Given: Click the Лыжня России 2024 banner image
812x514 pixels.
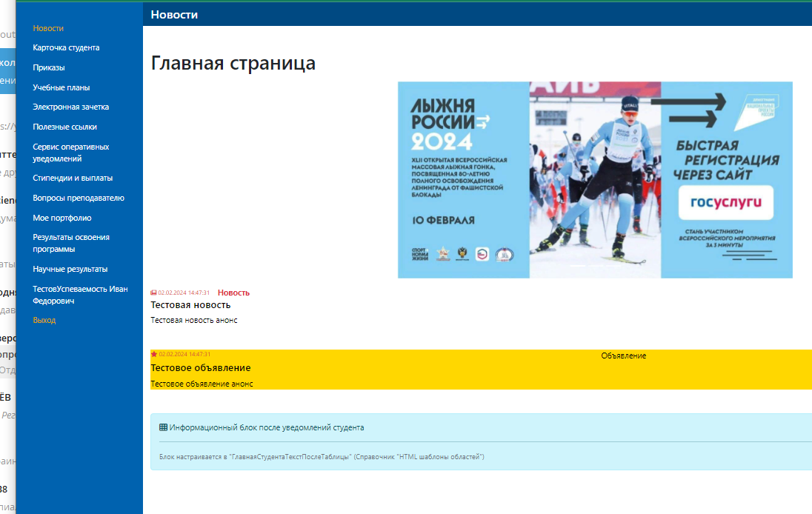Looking at the screenshot, I should [x=595, y=180].
